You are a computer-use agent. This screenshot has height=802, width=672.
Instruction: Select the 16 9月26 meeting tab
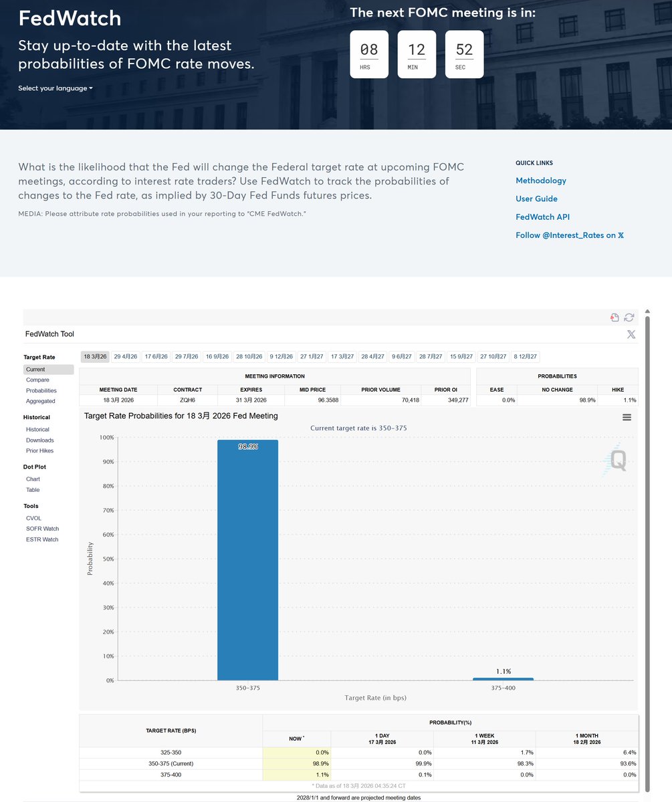click(x=217, y=357)
